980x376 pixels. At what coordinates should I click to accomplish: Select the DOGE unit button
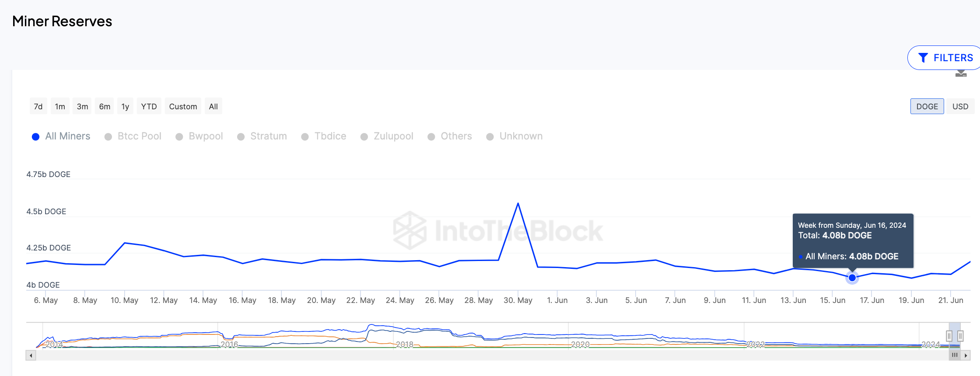point(927,106)
